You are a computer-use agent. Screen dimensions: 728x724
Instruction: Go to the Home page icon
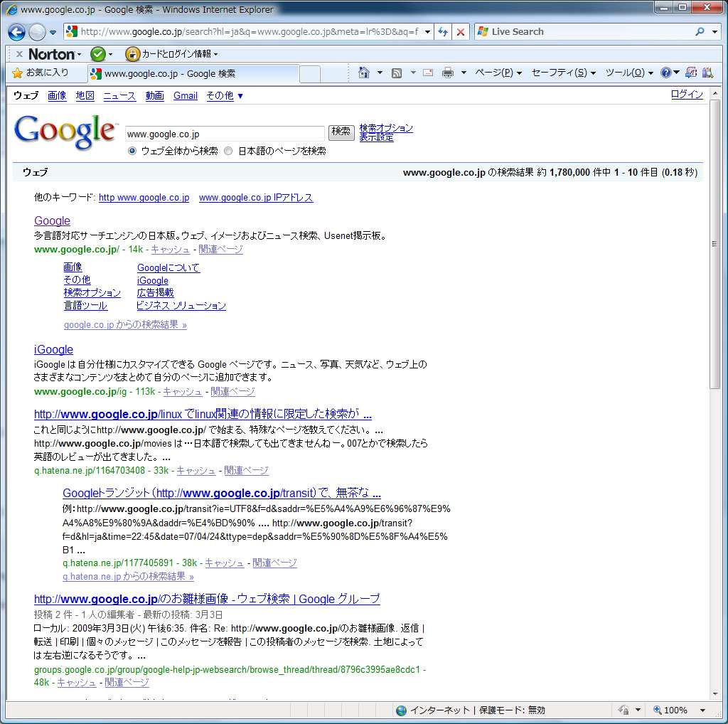364,73
